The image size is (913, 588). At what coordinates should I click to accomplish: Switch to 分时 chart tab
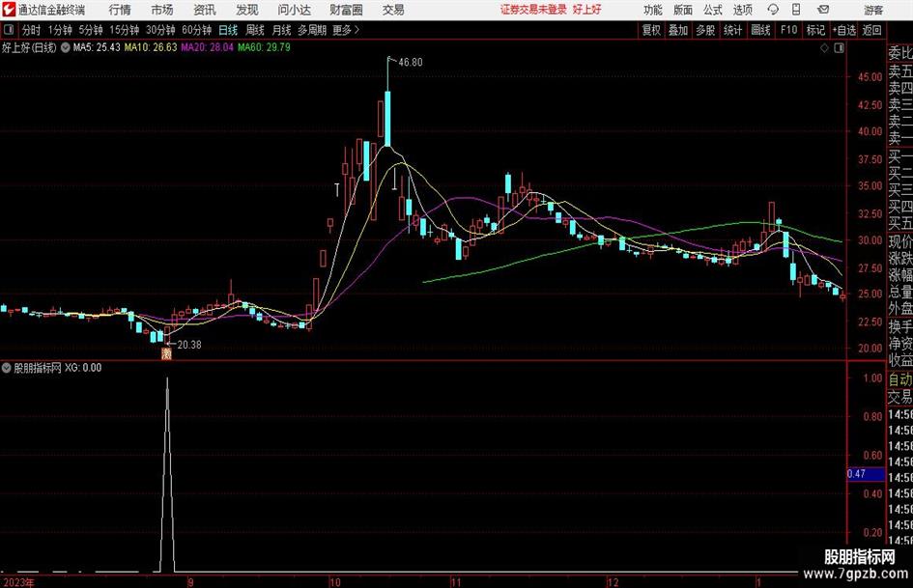point(32,30)
